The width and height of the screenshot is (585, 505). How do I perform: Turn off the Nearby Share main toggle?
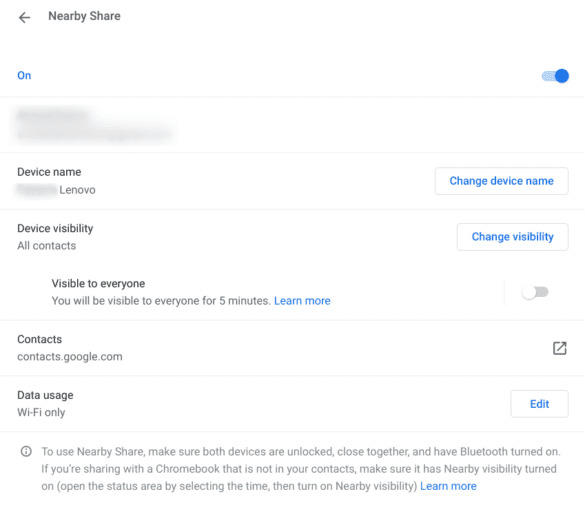pyautogui.click(x=555, y=76)
